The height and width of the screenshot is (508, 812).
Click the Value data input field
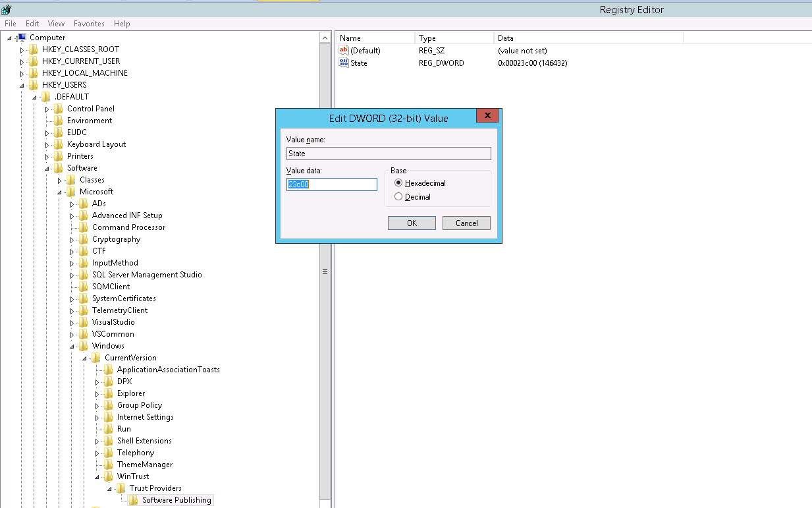(x=332, y=184)
